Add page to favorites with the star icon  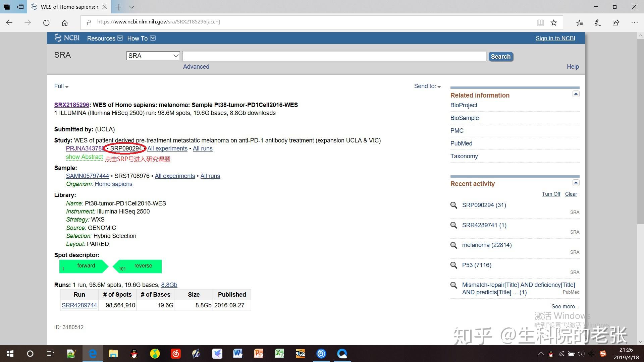coord(554,22)
